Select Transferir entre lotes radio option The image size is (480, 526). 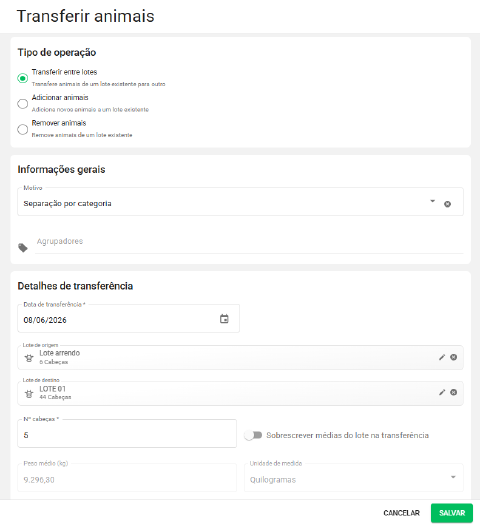point(22,78)
